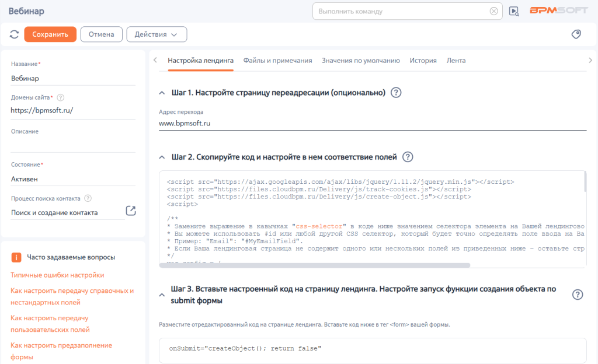Open the Как настроить предзаполнение формы link
The height and width of the screenshot is (364, 598).
[x=61, y=351]
